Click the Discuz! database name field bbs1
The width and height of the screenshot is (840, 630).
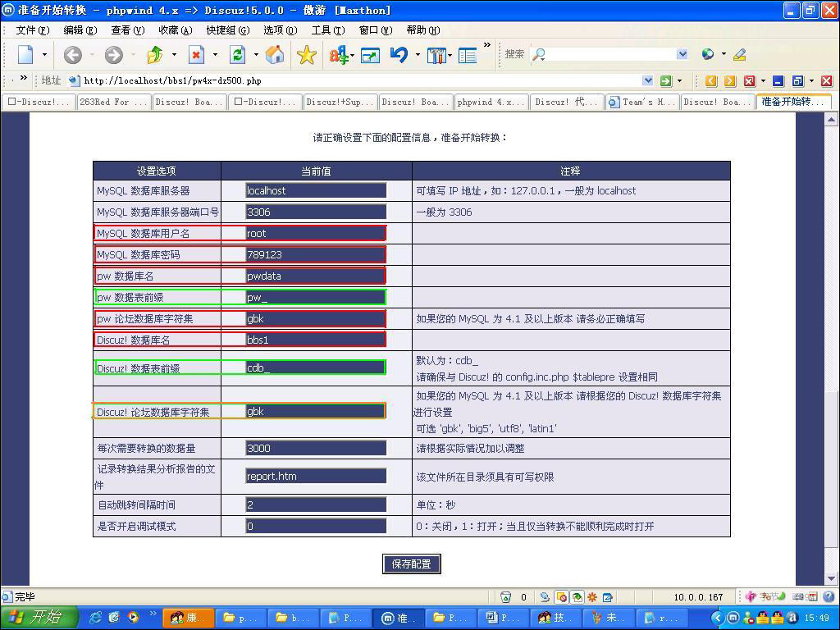click(x=316, y=340)
